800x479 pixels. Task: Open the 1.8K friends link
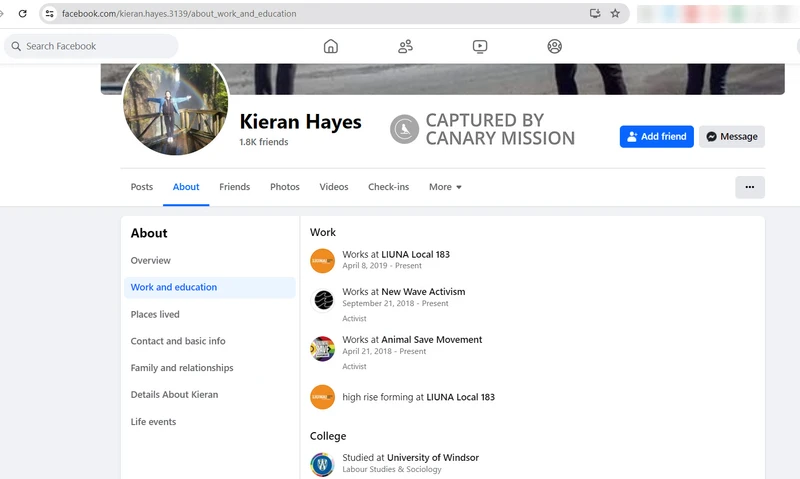264,142
